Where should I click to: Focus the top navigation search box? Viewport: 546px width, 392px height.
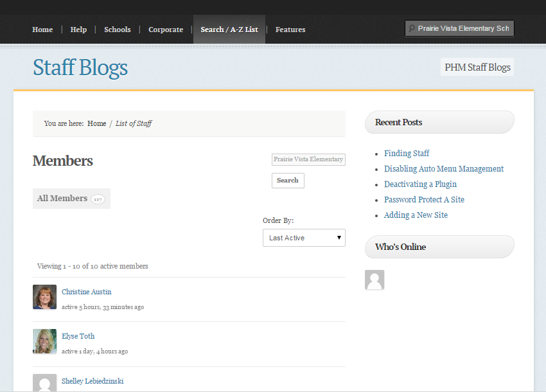click(459, 28)
